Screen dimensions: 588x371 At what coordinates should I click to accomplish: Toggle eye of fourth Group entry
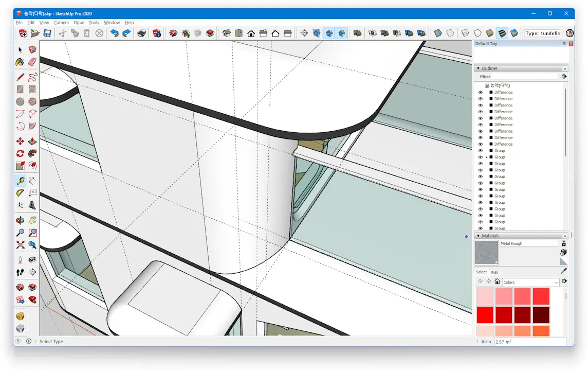(x=481, y=170)
